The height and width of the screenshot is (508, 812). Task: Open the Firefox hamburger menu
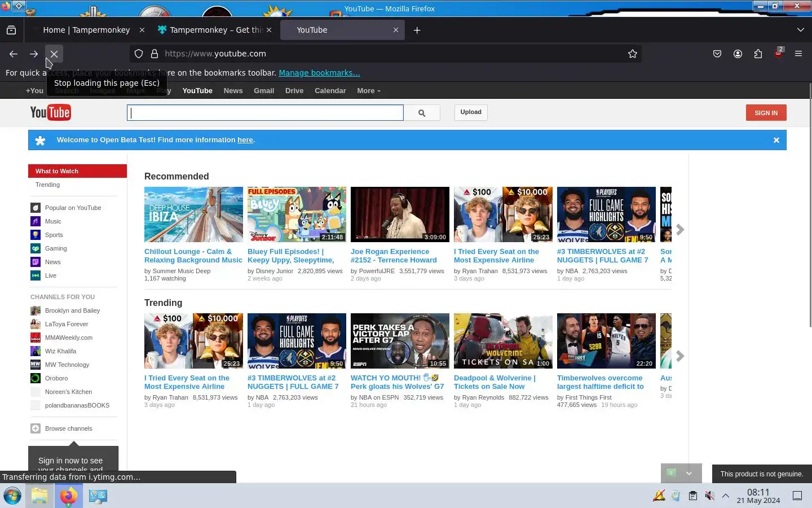tap(798, 54)
